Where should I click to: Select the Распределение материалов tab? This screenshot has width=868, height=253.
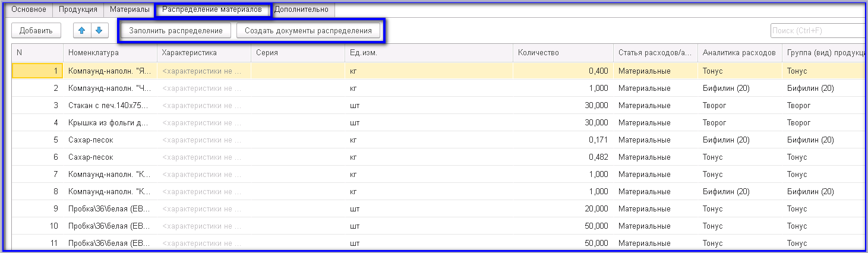[x=212, y=10]
